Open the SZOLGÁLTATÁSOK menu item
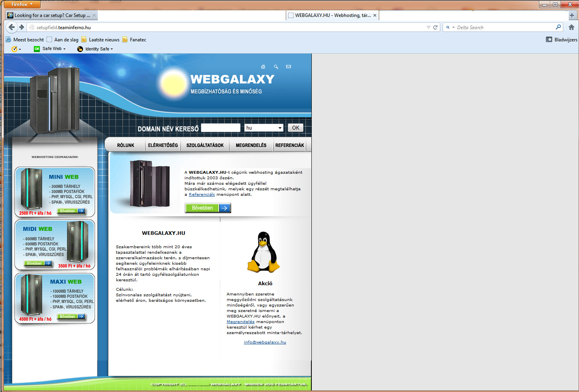The height and width of the screenshot is (392, 579). 205,145
